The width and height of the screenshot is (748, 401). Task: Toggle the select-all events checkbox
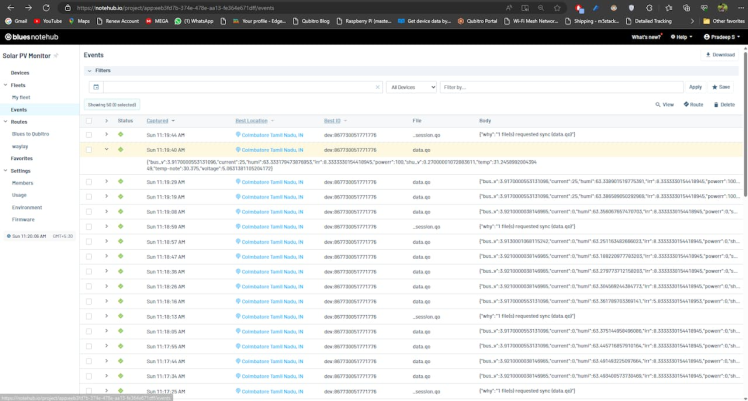click(89, 120)
